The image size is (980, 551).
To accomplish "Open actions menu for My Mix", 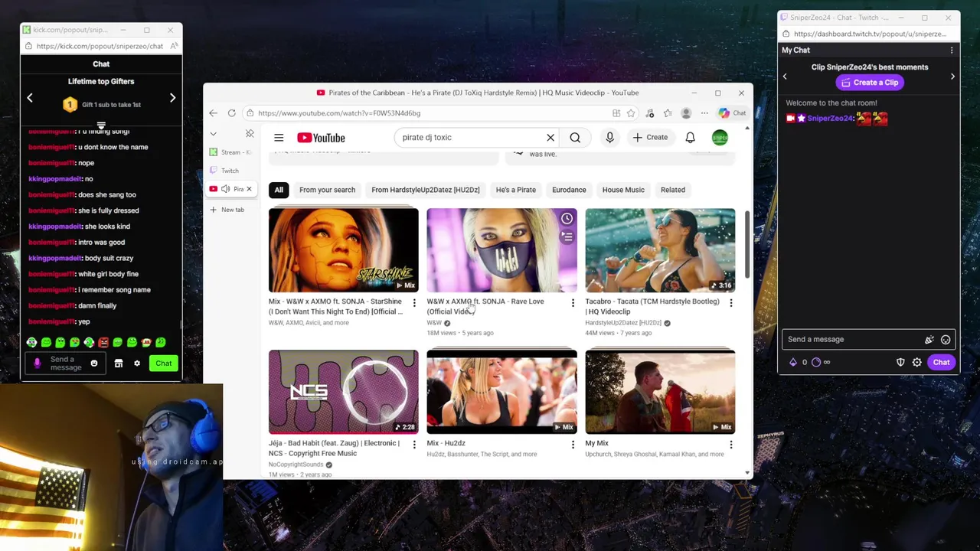I will tap(730, 445).
